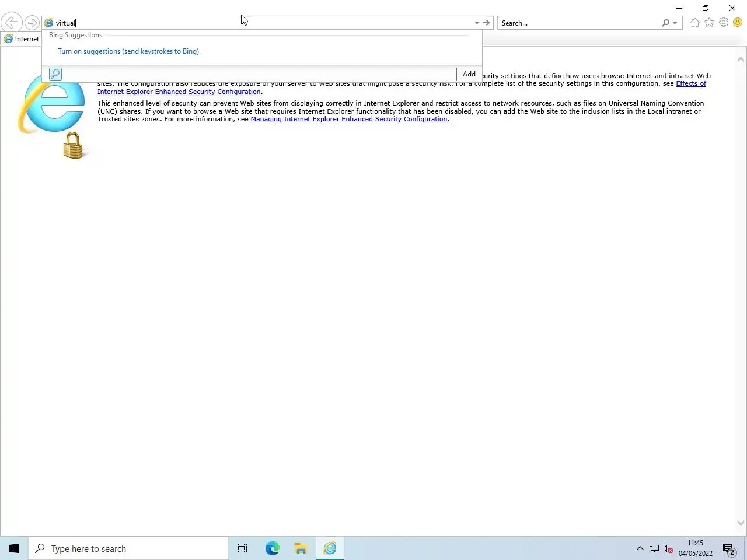Open the address bar autocomplete dropdown arrow

tap(477, 23)
